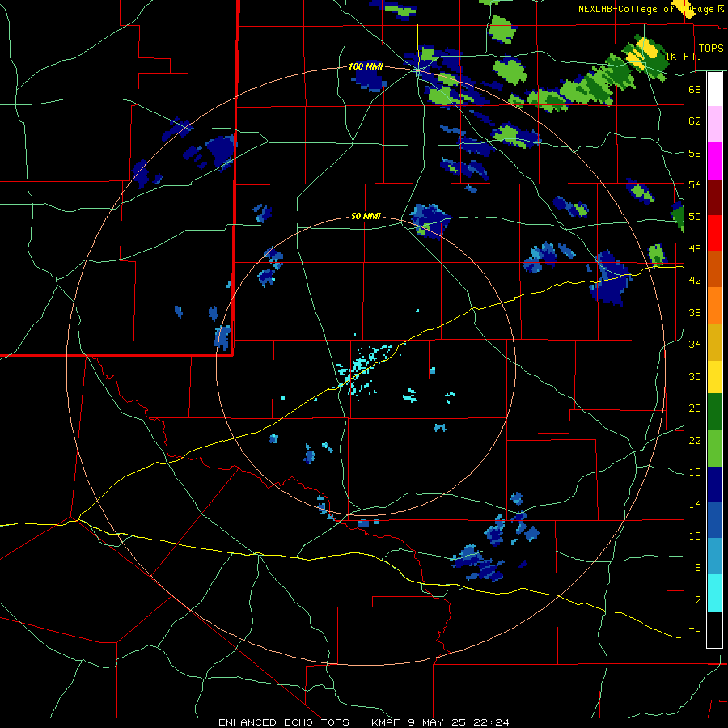The height and width of the screenshot is (728, 728).
Task: Click the "2" legend value
Action: point(698,600)
